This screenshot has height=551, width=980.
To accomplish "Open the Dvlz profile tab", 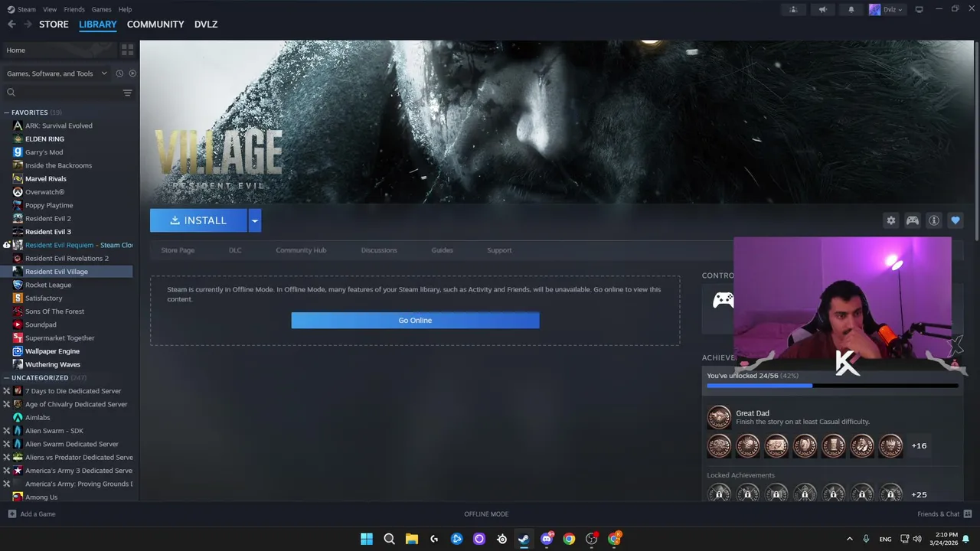I will click(206, 24).
